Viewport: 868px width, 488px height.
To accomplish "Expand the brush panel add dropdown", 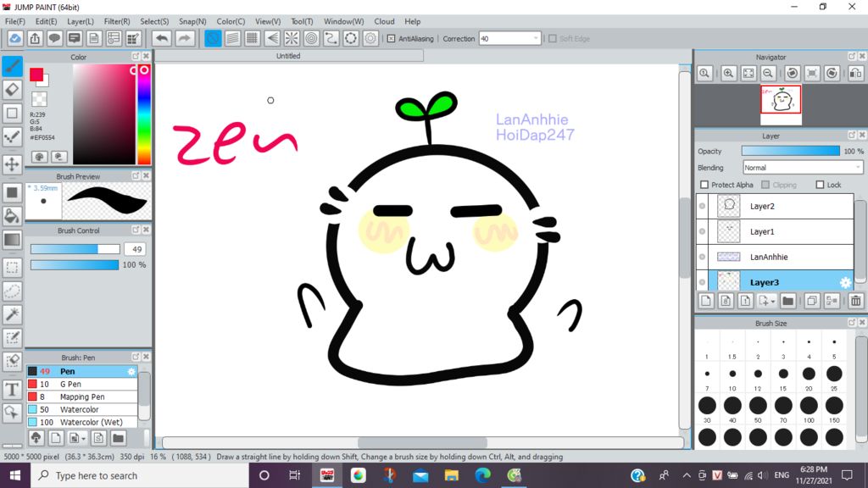I will (84, 439).
